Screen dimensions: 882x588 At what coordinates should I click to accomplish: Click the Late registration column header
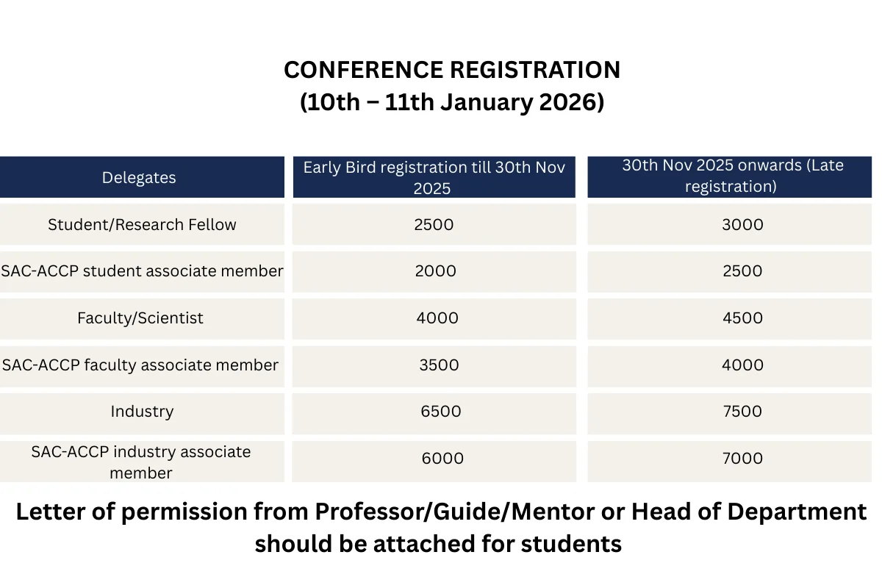731,176
